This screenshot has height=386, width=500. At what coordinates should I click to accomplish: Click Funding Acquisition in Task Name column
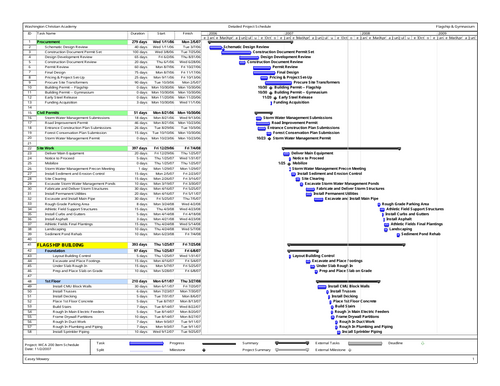point(61,102)
